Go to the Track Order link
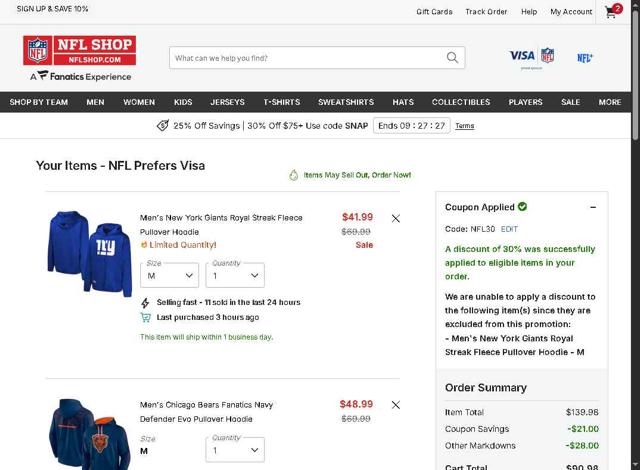The image size is (640, 470). (x=486, y=12)
